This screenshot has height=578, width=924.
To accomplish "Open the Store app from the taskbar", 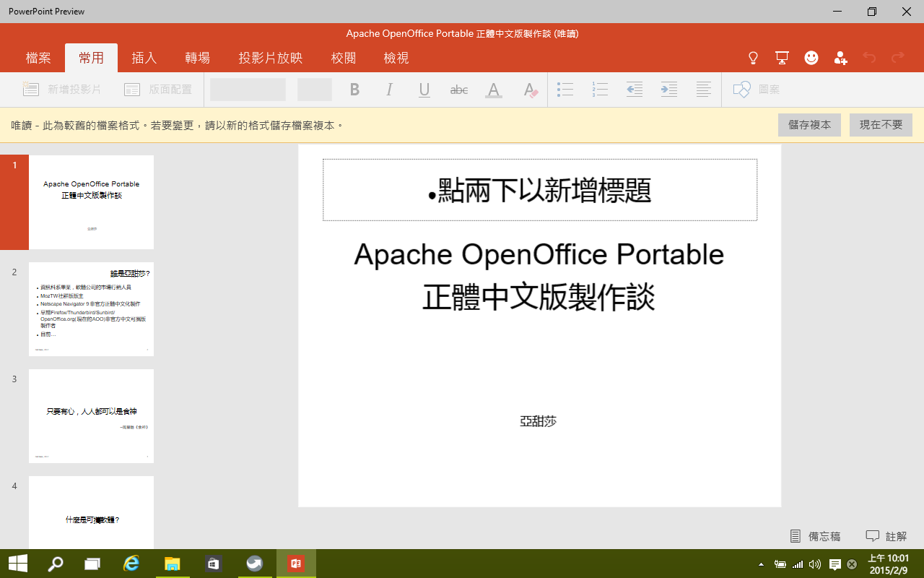I will [x=212, y=564].
